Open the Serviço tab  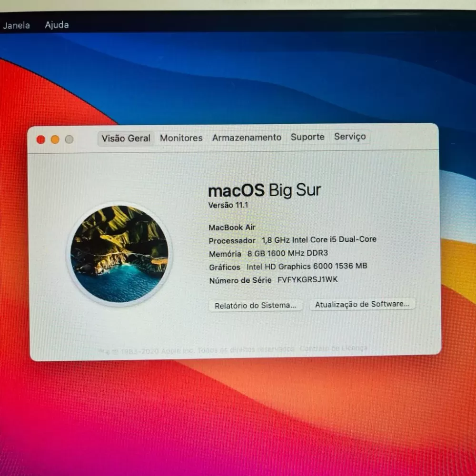350,137
